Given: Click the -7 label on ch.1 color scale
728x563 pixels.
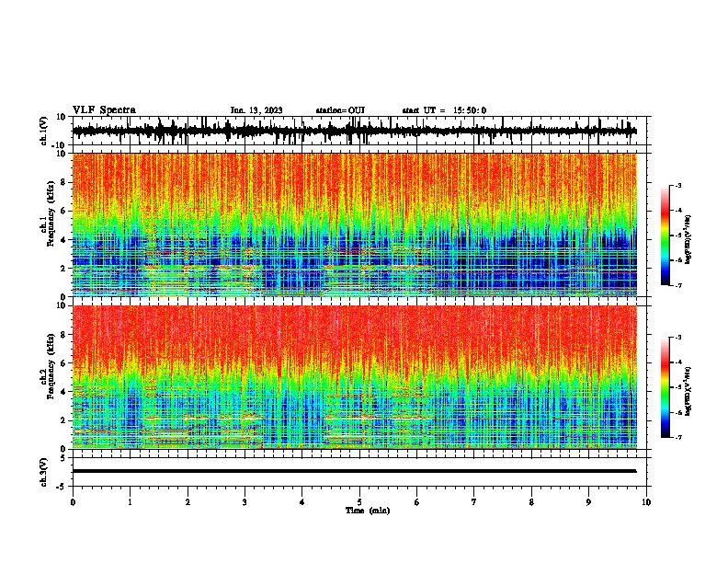Looking at the screenshot, I should coord(678,285).
